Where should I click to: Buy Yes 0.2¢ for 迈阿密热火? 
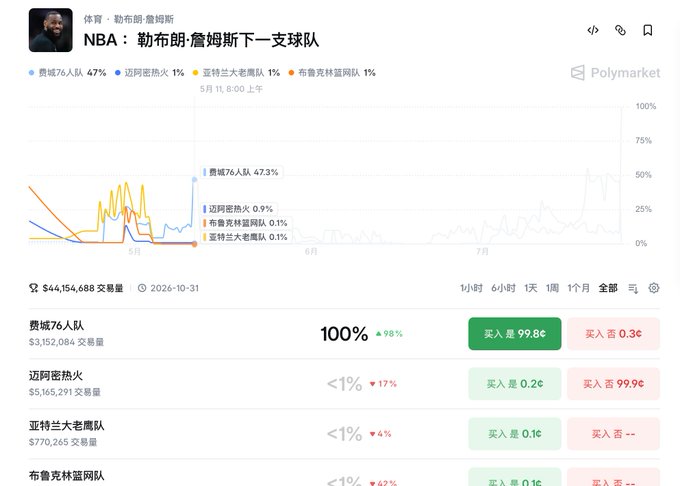[515, 384]
